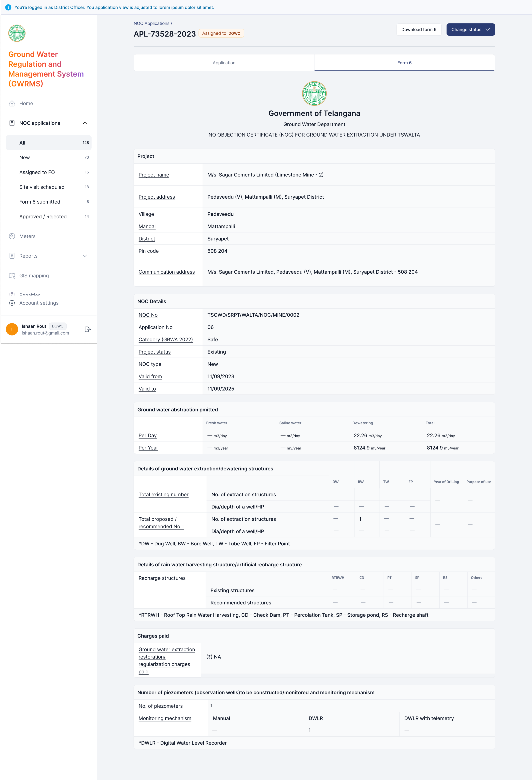Open NOC Applications breadcrumb link
The image size is (532, 780).
(152, 23)
